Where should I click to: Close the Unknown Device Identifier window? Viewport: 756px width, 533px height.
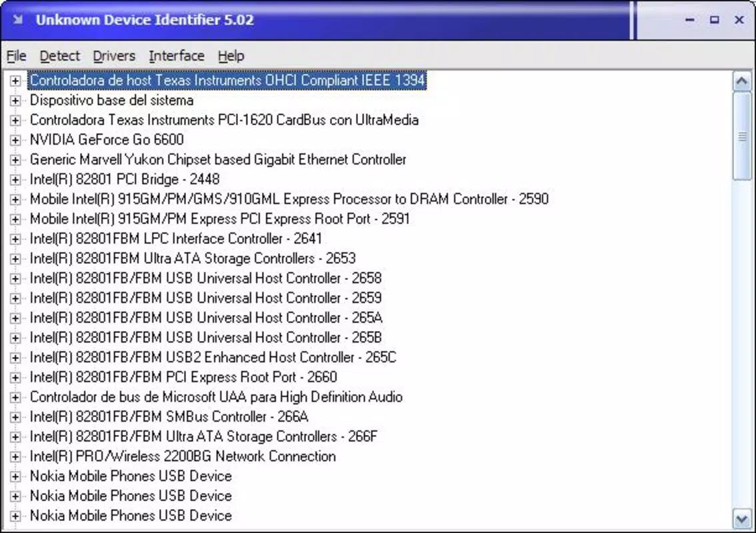click(739, 20)
